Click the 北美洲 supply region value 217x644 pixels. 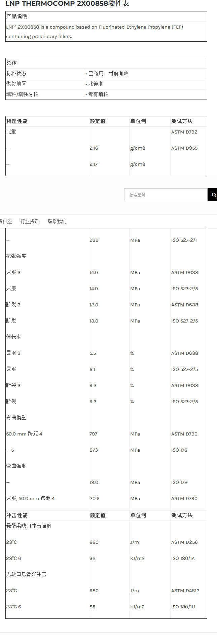point(96,84)
